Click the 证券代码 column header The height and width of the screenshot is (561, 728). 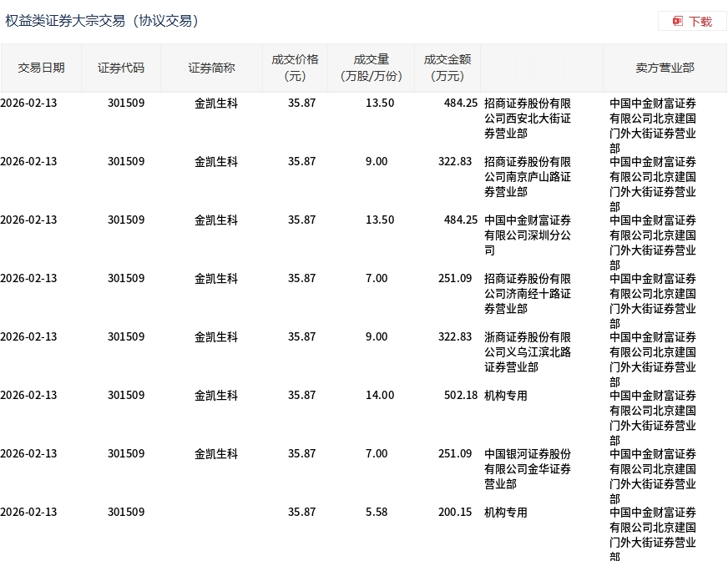121,68
